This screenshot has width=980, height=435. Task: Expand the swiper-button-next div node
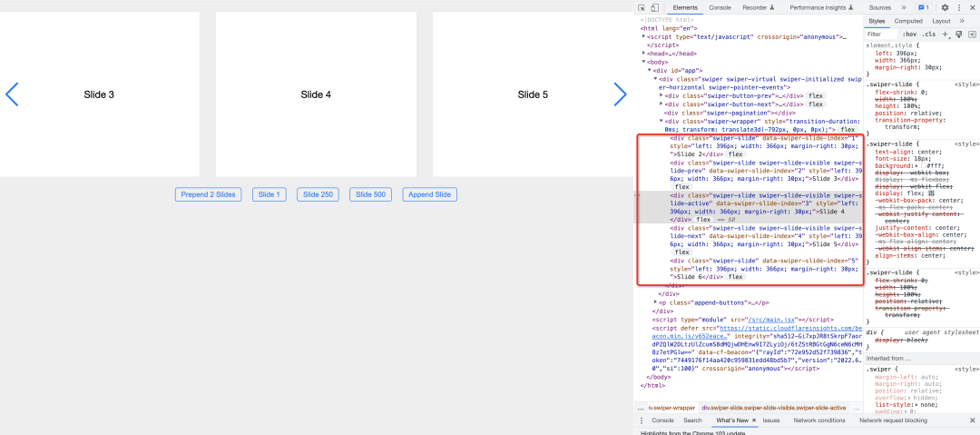tap(661, 104)
